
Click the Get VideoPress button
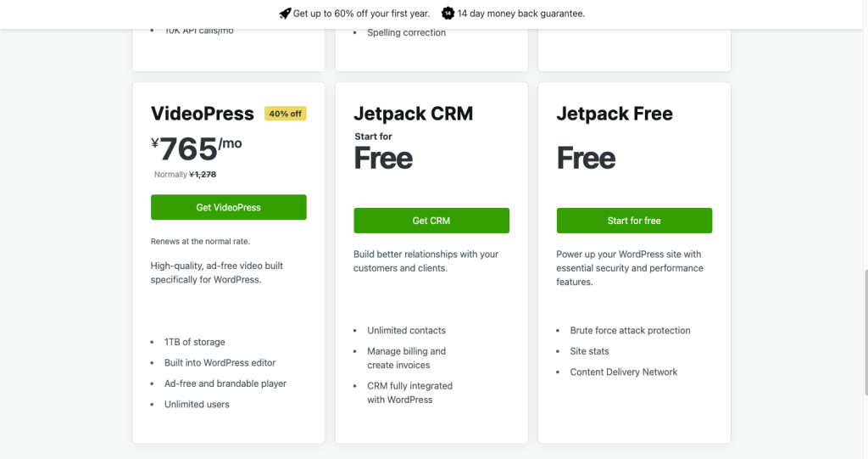[229, 207]
